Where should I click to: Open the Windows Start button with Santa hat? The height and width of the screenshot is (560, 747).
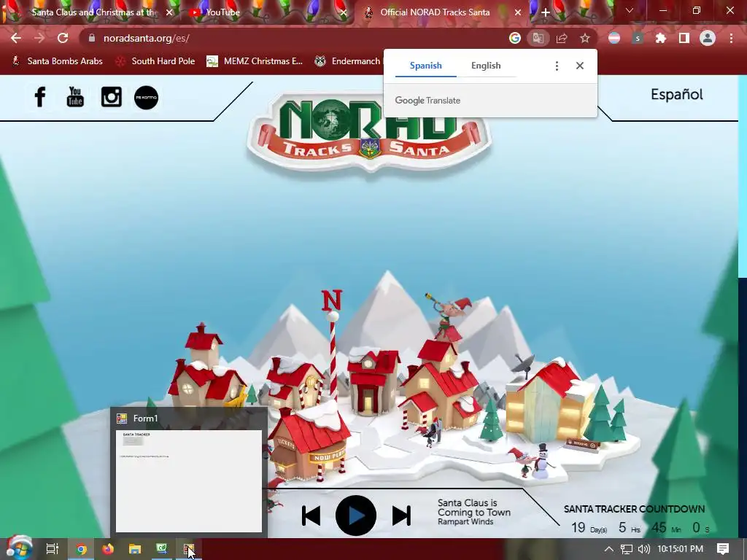point(19,548)
